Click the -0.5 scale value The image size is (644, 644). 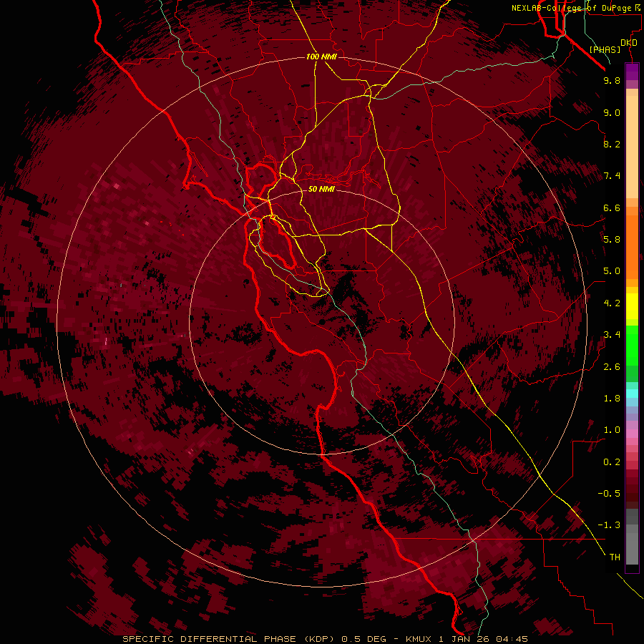click(x=609, y=494)
